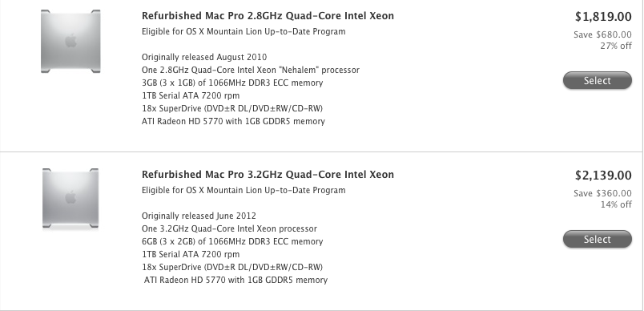Click Mountain Lion eligibility under 2.8GHz model
Image resolution: width=644 pixels, height=311 pixels.
[244, 31]
